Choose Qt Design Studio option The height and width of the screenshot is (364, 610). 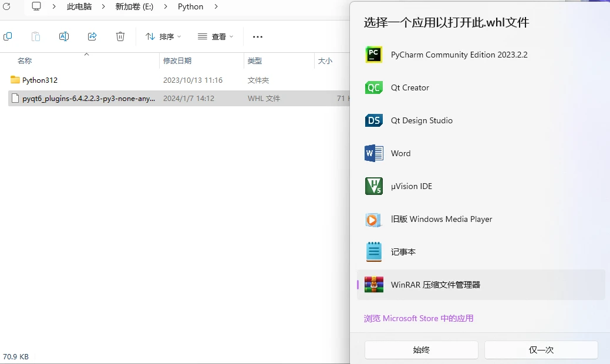(x=481, y=120)
